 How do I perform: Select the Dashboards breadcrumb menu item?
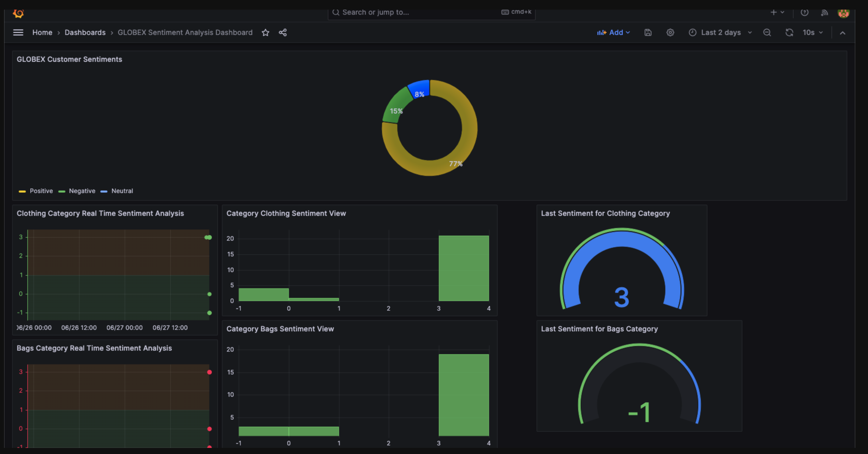(x=84, y=32)
